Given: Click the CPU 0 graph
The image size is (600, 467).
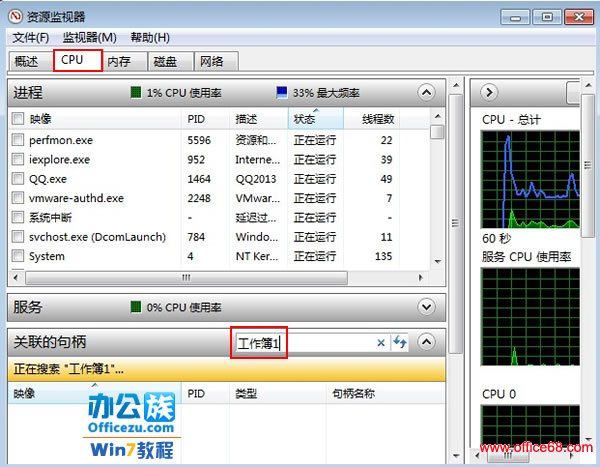Looking at the screenshot, I should pyautogui.click(x=530, y=426).
